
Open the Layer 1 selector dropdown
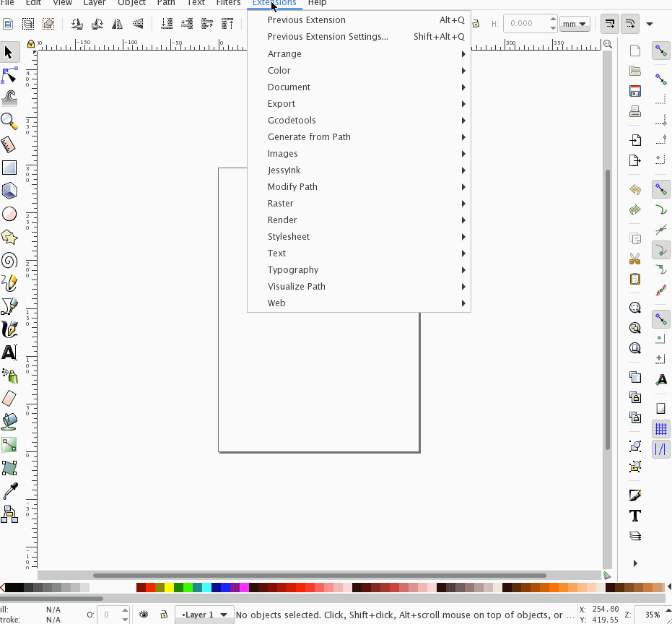click(204, 614)
